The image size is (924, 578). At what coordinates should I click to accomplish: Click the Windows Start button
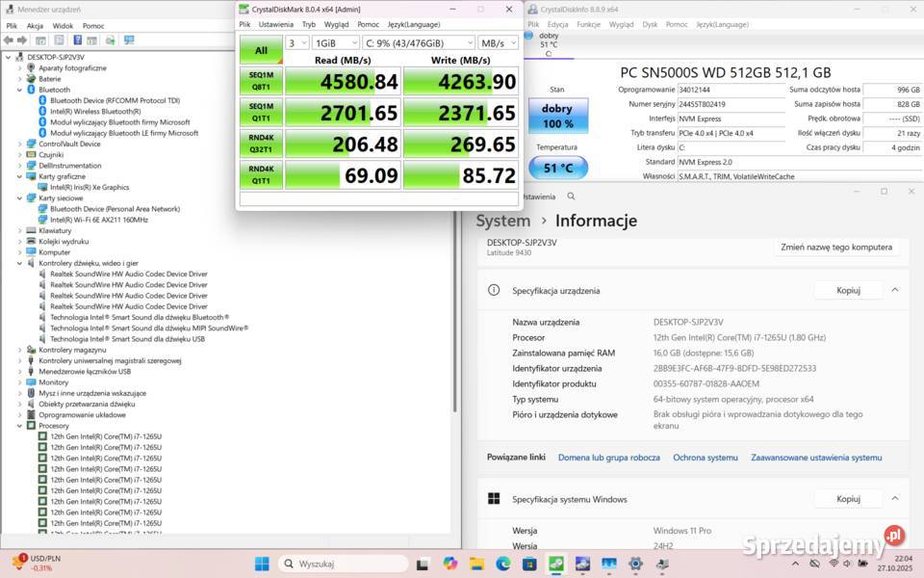tap(262, 564)
